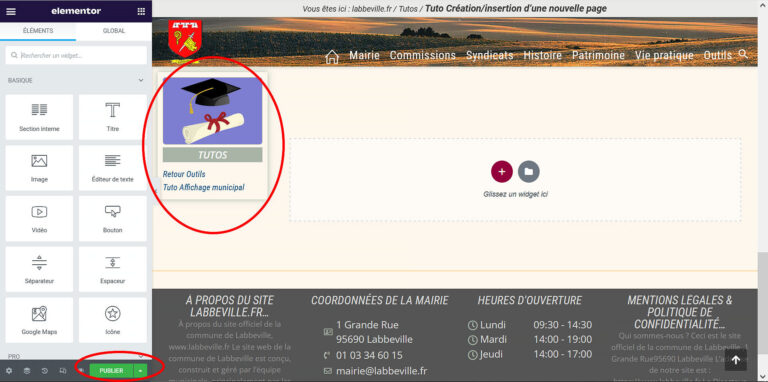768x382 pixels.
Task: Click the widget search field
Action: 76,55
